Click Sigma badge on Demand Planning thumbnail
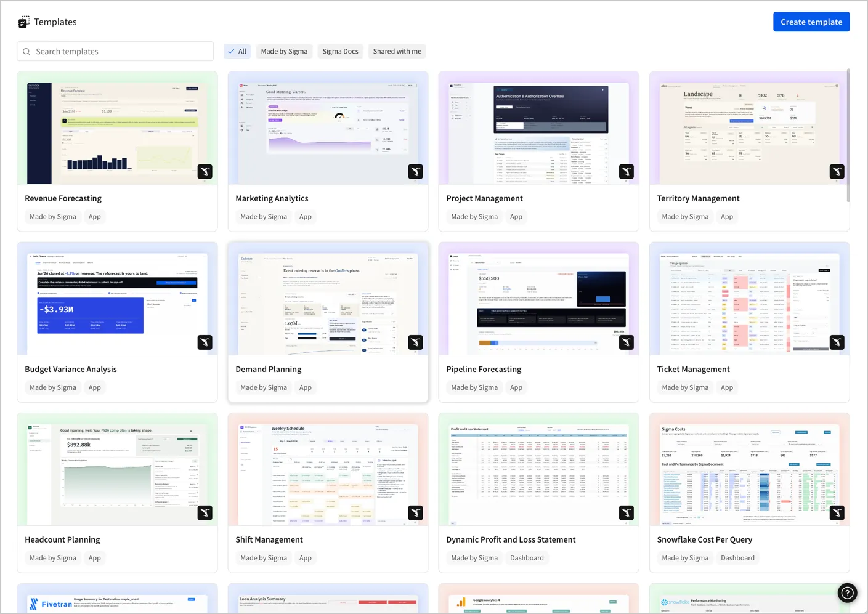Screen dimensions: 868x614 click(416, 342)
